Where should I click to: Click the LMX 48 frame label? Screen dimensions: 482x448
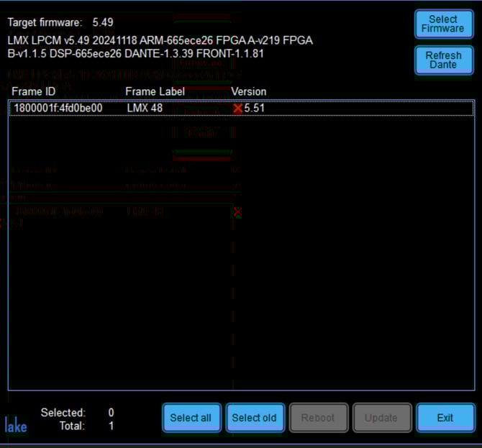pos(145,108)
